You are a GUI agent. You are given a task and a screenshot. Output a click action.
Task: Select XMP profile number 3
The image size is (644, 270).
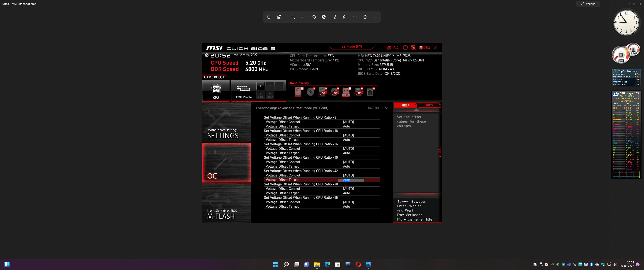[x=279, y=86]
